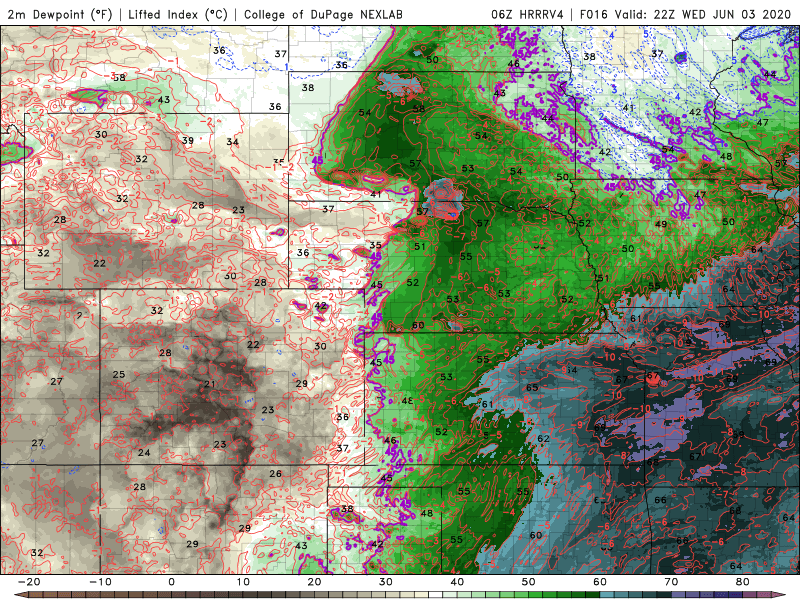Click the '06Z HRRRV4' model run label
The width and height of the screenshot is (800, 600).
(x=527, y=14)
